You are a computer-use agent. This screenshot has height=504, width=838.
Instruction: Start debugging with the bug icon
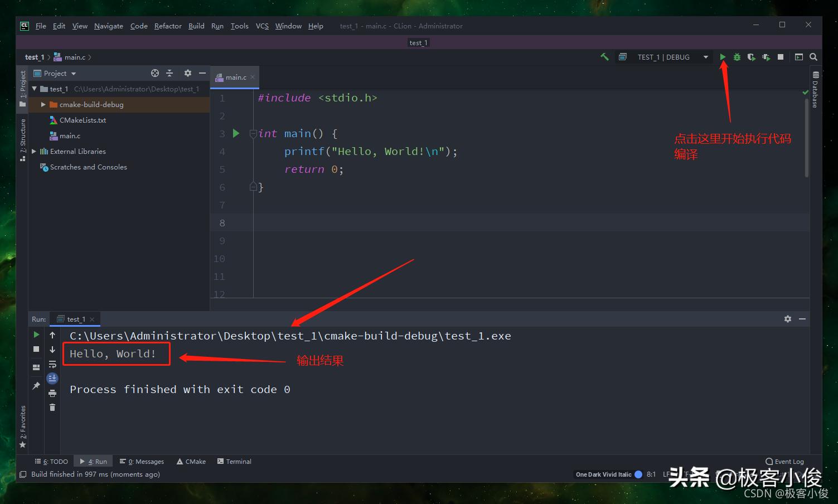[x=737, y=57]
